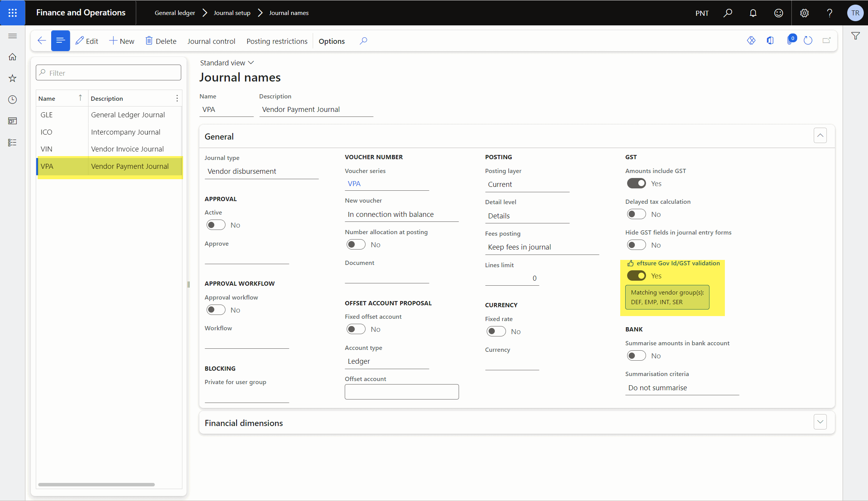Open the Options tab
The width and height of the screenshot is (868, 501).
coord(332,41)
